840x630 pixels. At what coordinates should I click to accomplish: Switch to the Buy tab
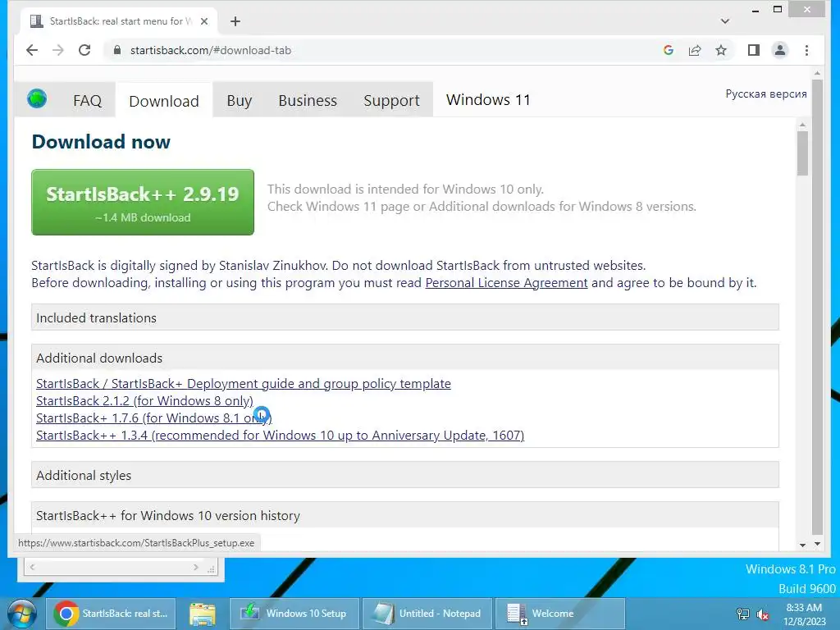(239, 101)
